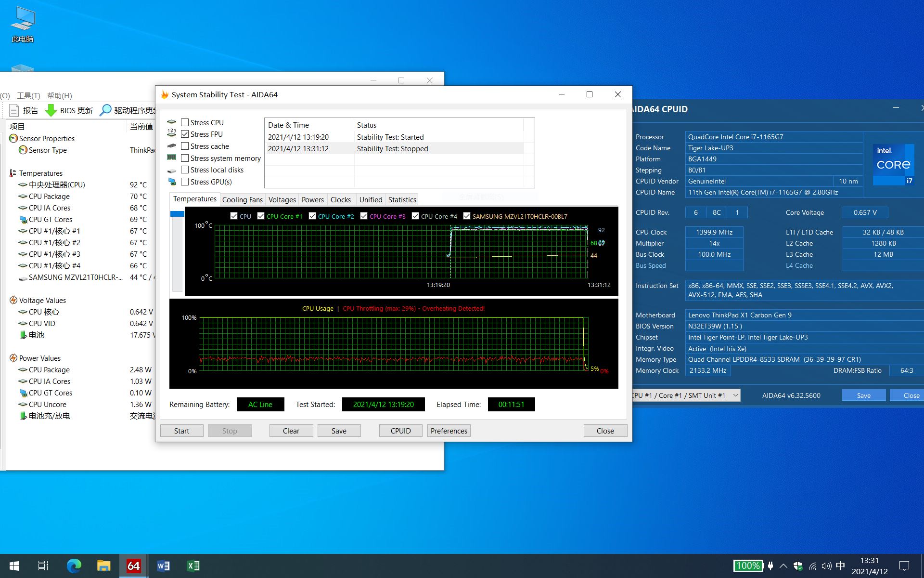The width and height of the screenshot is (924, 578).
Task: Open File Explorer from taskbar
Action: click(103, 566)
